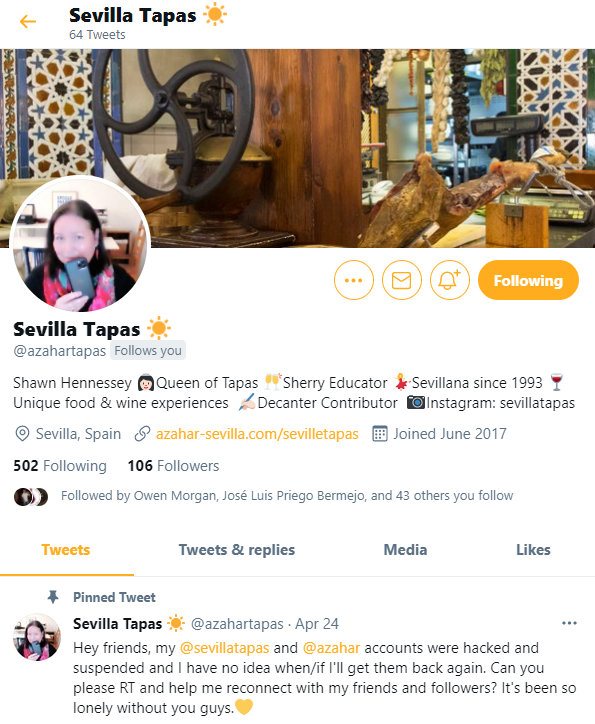The width and height of the screenshot is (595, 724).
Task: Switch to the Likes tab
Action: pos(533,550)
